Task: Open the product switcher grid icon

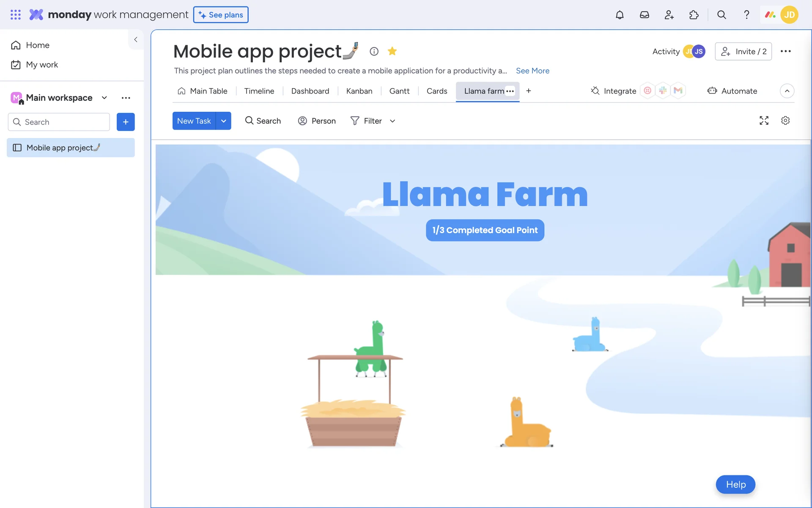Action: pyautogui.click(x=16, y=15)
